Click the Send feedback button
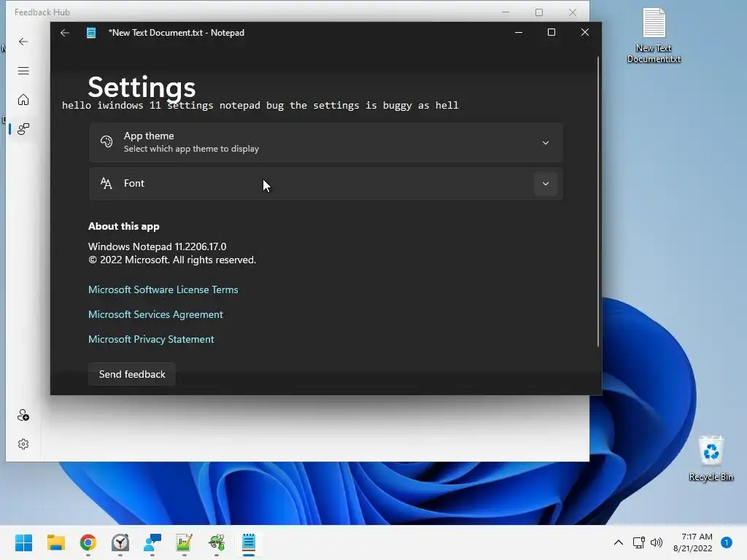747x560 pixels. [x=132, y=374]
